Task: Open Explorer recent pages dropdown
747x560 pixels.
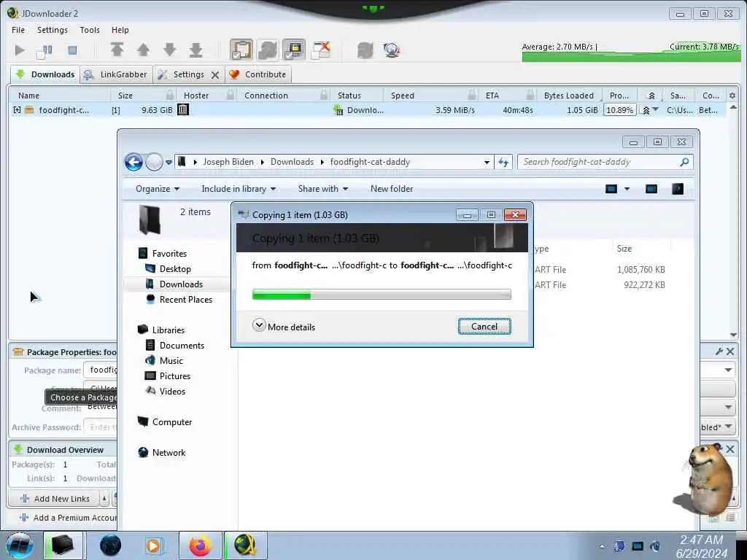Action: (169, 163)
